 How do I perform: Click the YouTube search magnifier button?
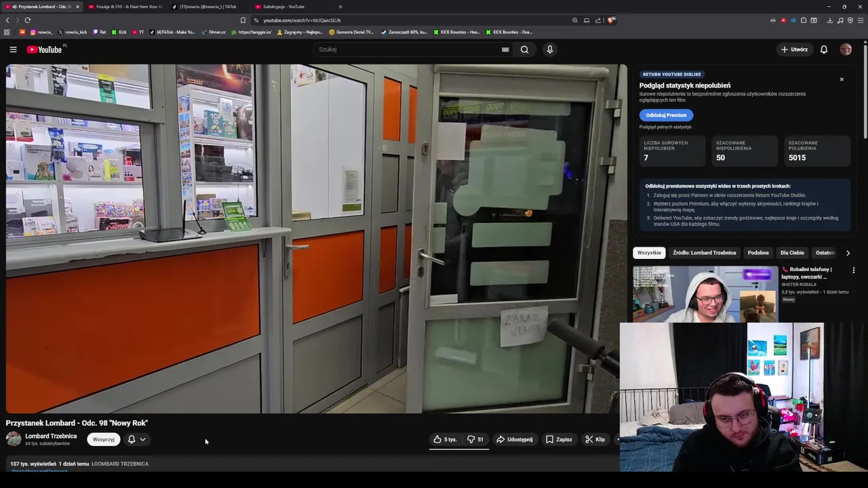[x=524, y=49]
